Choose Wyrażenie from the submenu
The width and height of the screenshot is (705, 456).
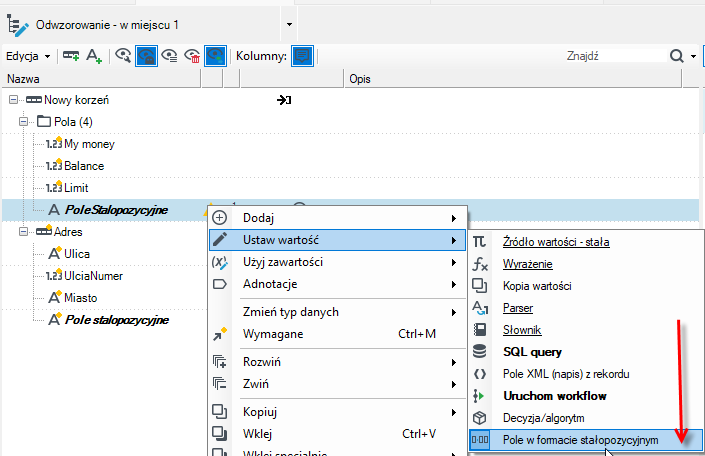pyautogui.click(x=586, y=264)
